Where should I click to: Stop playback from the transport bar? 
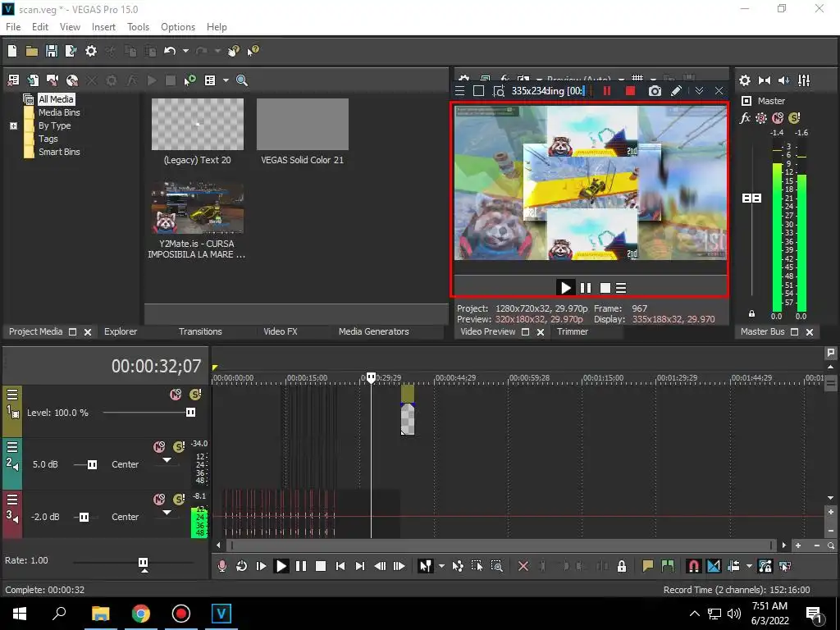point(321,566)
